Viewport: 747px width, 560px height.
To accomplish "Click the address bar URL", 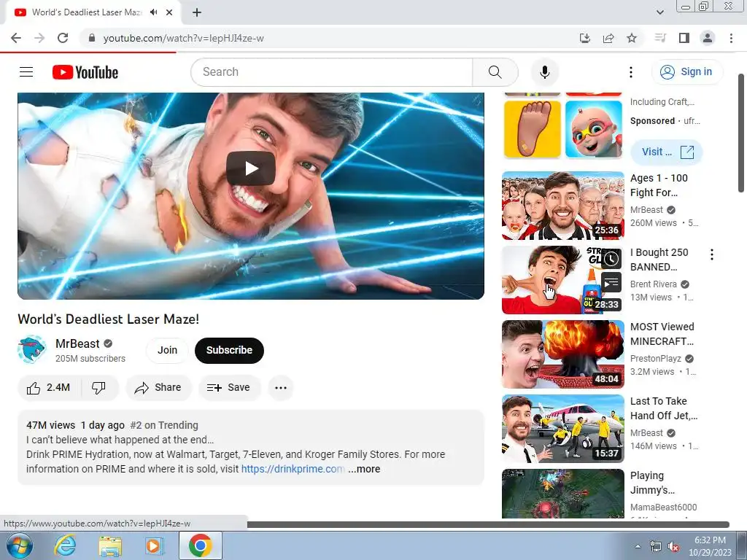I will tap(183, 38).
